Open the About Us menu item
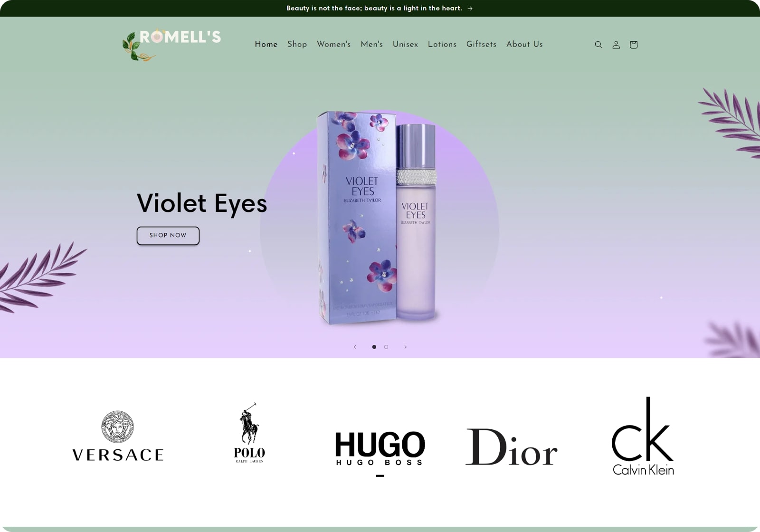 [524, 44]
